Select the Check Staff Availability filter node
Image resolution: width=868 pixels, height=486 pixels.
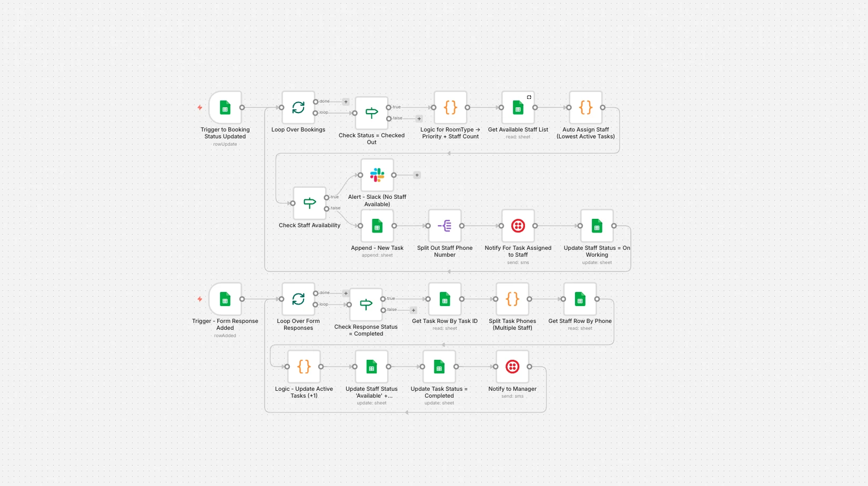(309, 203)
